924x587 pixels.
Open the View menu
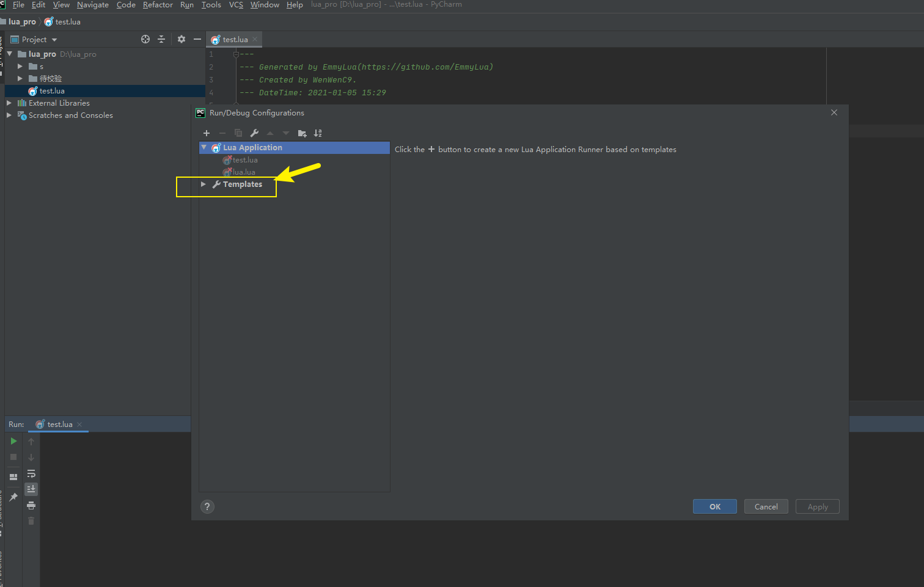coord(61,5)
